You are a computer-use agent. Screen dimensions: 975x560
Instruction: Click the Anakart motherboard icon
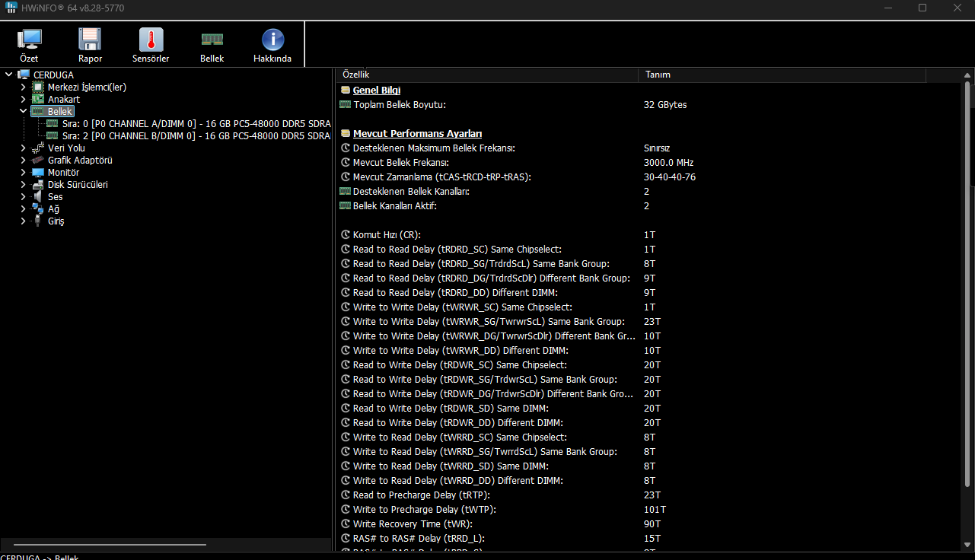(38, 99)
